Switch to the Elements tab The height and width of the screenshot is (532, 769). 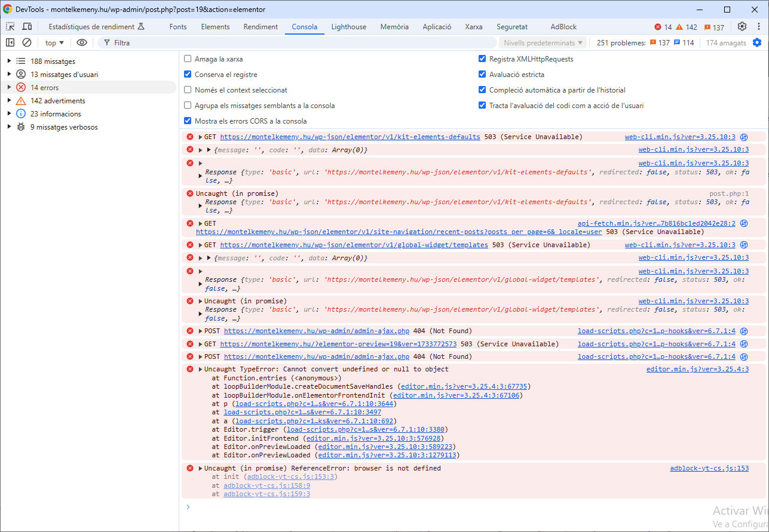tap(215, 27)
